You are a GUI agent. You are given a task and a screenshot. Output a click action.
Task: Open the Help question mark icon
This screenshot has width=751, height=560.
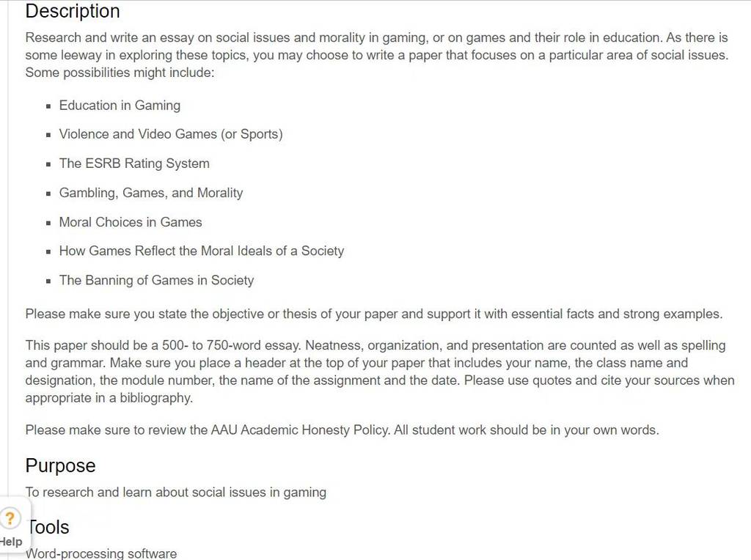[x=10, y=518]
